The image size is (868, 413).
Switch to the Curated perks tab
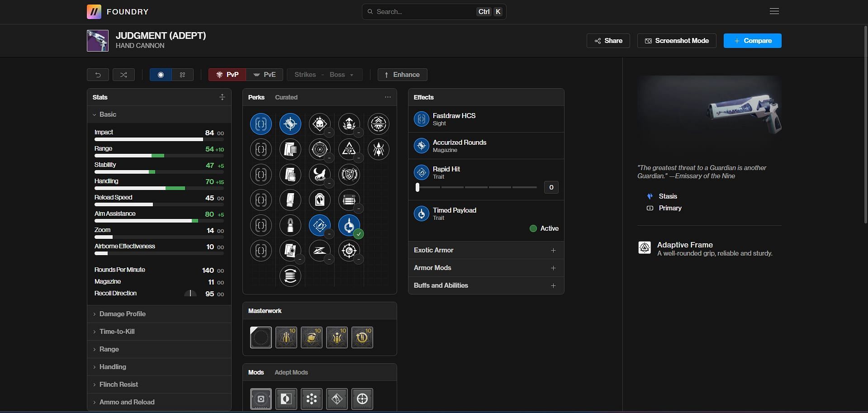pyautogui.click(x=286, y=97)
